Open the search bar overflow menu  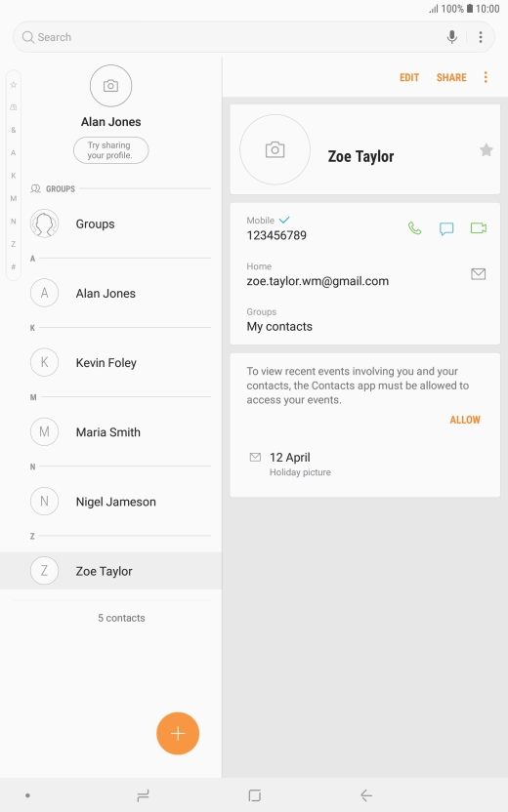[481, 37]
